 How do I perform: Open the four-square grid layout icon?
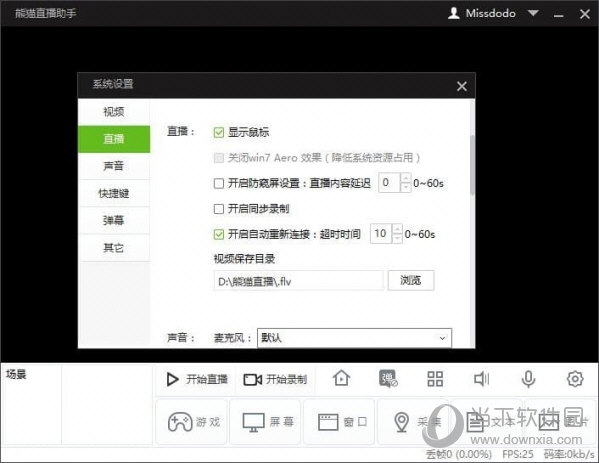tap(435, 379)
